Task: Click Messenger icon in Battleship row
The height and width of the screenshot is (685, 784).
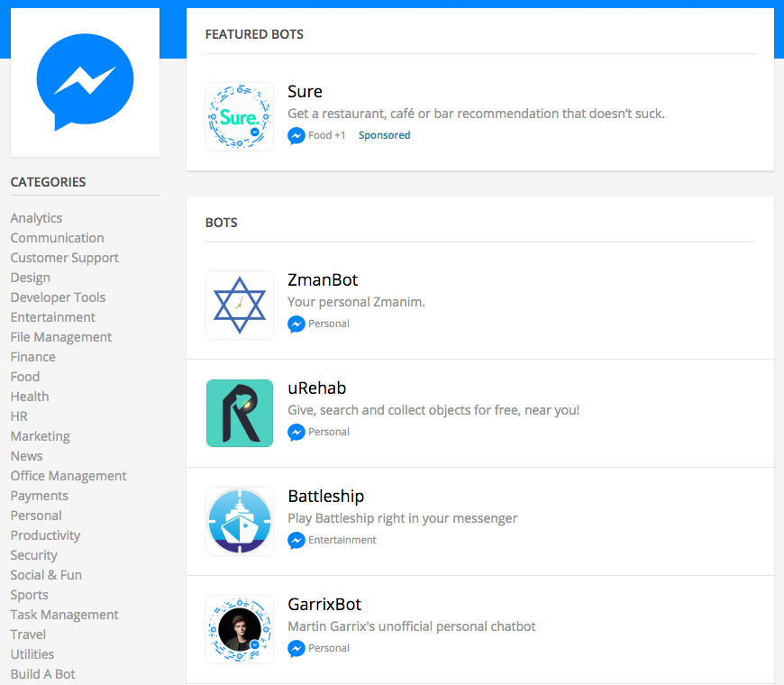Action: 296,541
